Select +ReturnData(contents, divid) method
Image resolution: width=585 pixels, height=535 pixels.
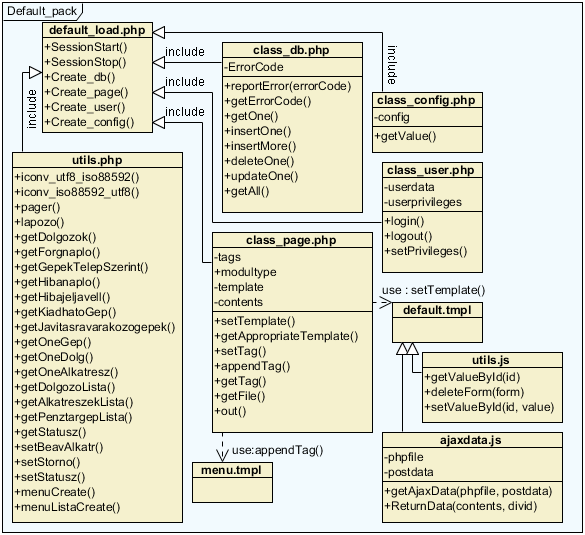pos(461,506)
